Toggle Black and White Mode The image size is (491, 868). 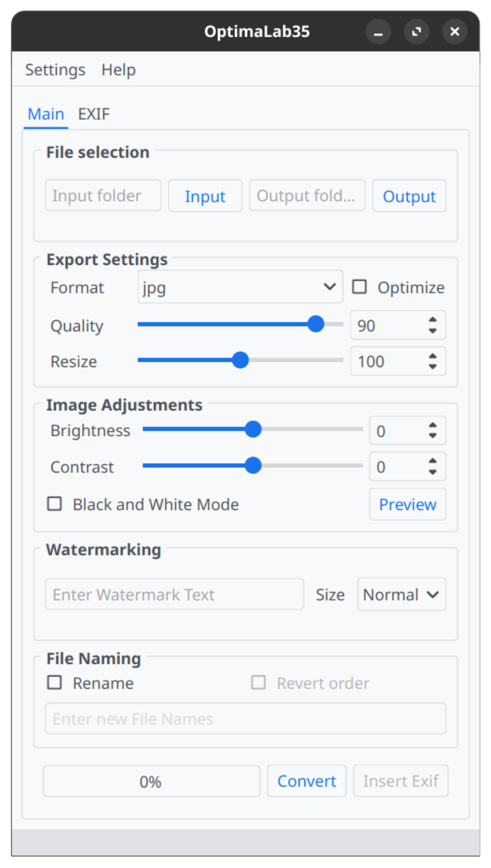[55, 504]
